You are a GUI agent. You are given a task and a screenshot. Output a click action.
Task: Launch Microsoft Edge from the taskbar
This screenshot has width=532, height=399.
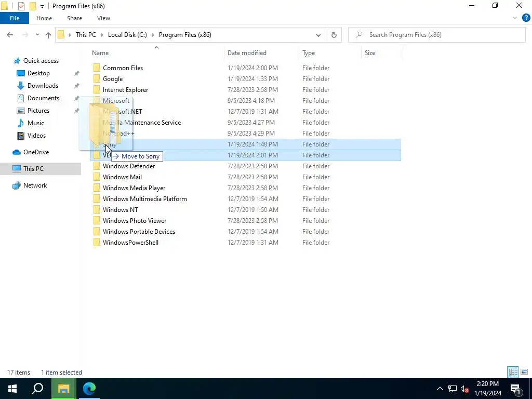click(x=89, y=389)
